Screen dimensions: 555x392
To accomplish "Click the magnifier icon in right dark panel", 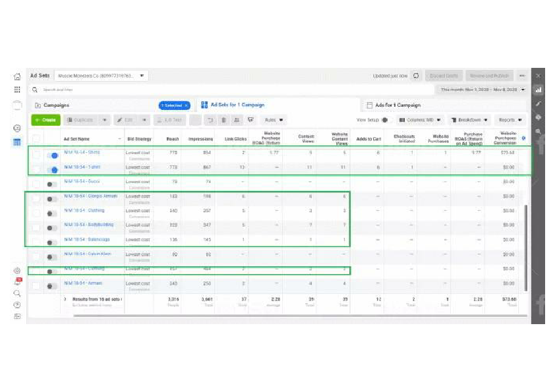I will pyautogui.click(x=539, y=131).
